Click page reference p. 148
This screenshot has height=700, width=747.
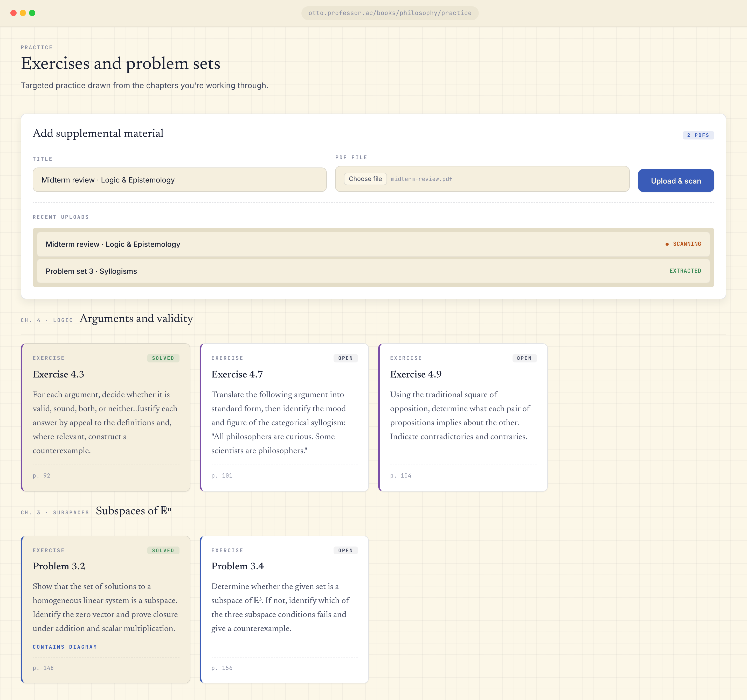(43, 668)
